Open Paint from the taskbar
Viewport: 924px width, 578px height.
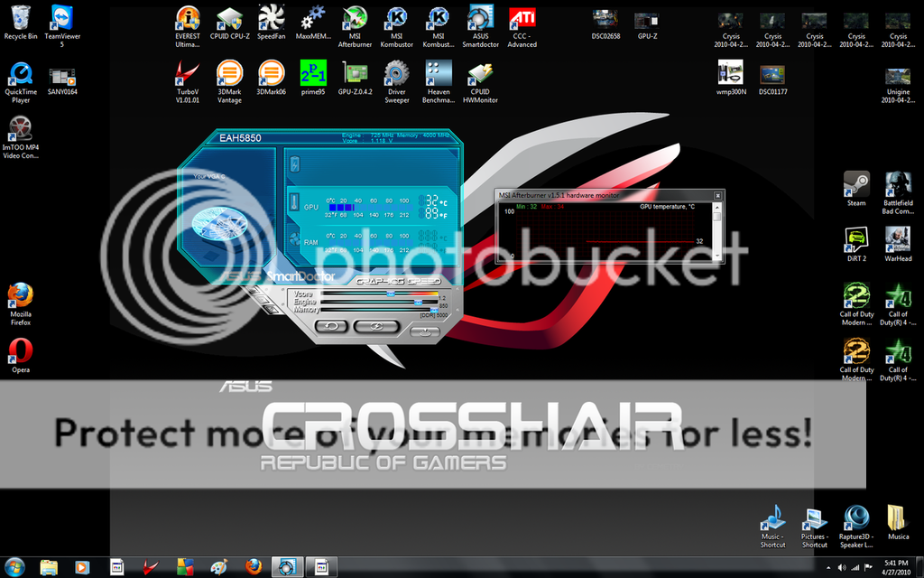tap(218, 567)
